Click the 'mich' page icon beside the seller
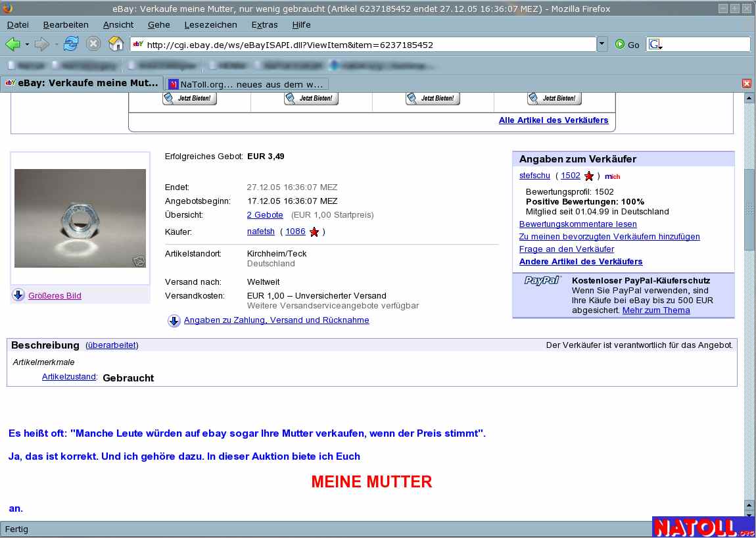Viewport: 756px width, 538px height. [612, 177]
